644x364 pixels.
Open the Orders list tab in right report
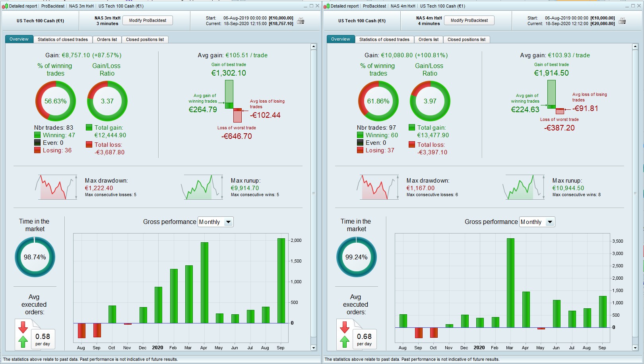coord(429,39)
